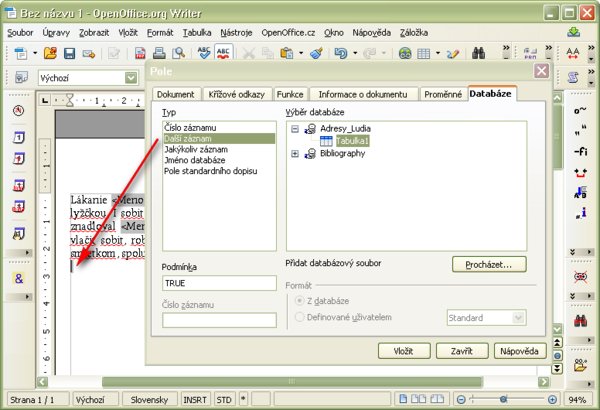Image resolution: width=600 pixels, height=410 pixels.
Task: Switch to the Informace o dokumentu tab
Action: pos(363,94)
